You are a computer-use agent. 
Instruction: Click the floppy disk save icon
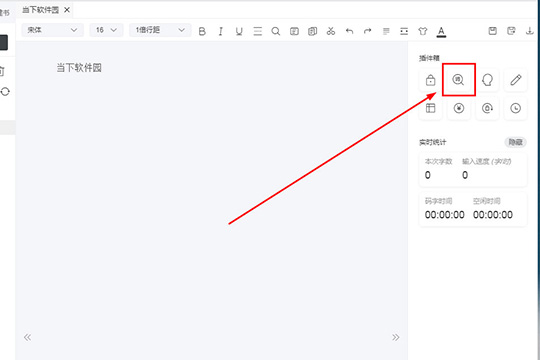(492, 31)
